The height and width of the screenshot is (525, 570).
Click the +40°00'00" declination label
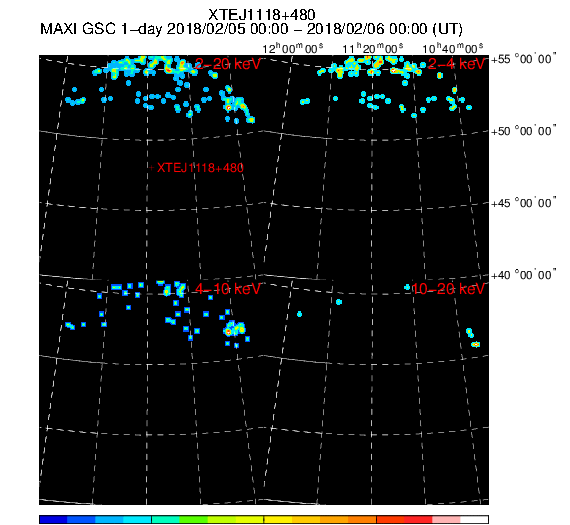(523, 275)
